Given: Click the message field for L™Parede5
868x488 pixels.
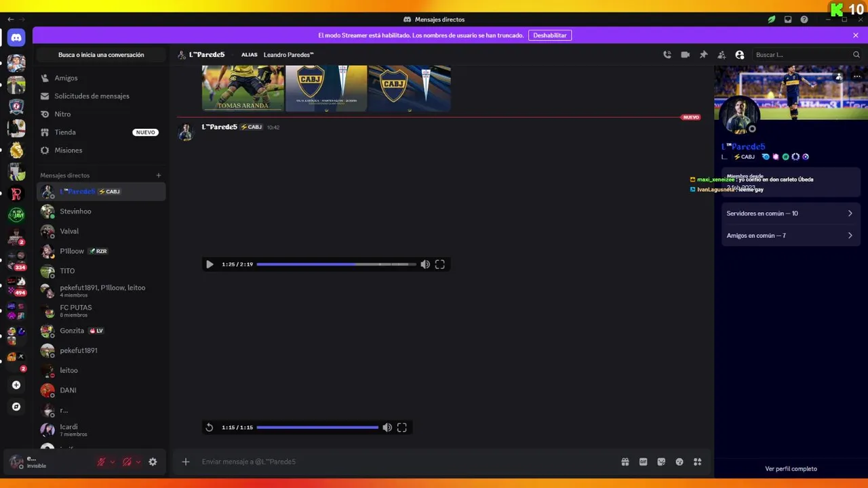Looking at the screenshot, I should (407, 462).
